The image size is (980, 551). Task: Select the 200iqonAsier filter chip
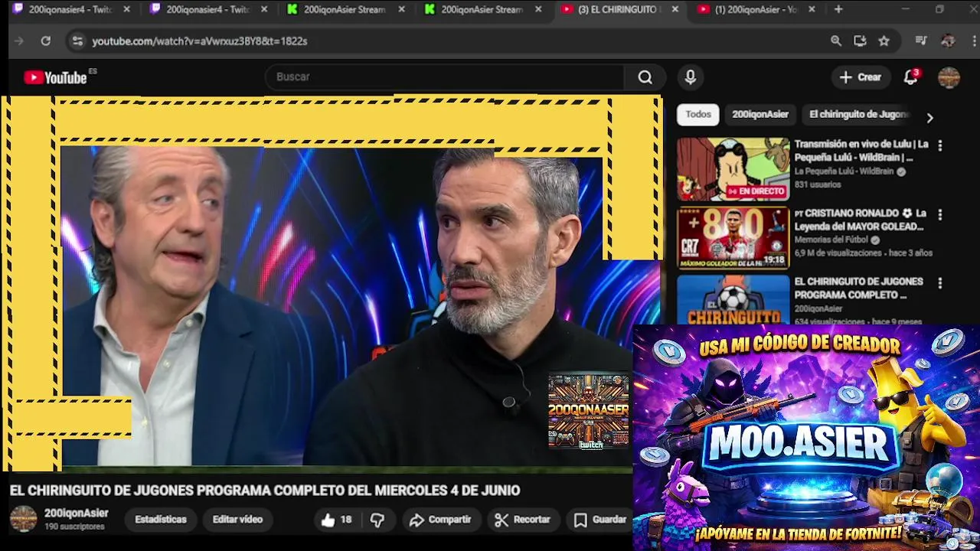[x=760, y=115]
